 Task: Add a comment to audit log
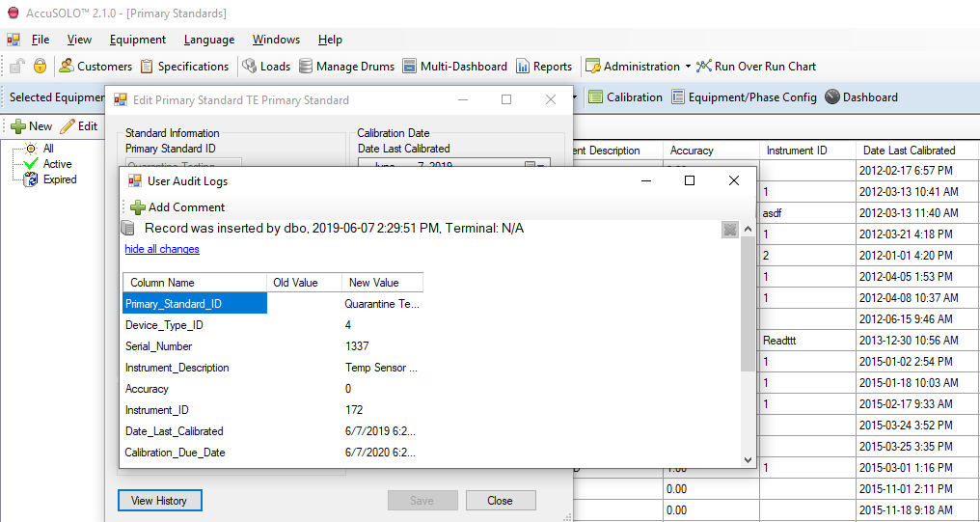pos(177,207)
